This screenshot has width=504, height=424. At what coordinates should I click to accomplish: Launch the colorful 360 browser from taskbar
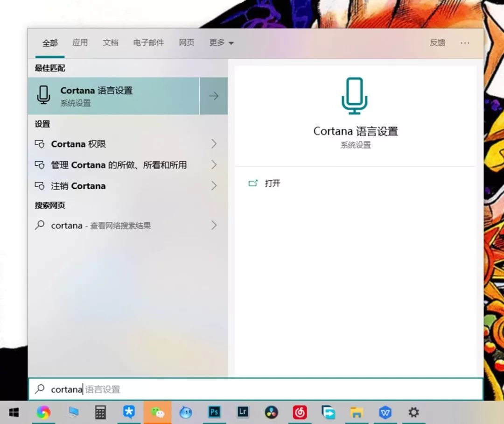pyautogui.click(x=43, y=412)
